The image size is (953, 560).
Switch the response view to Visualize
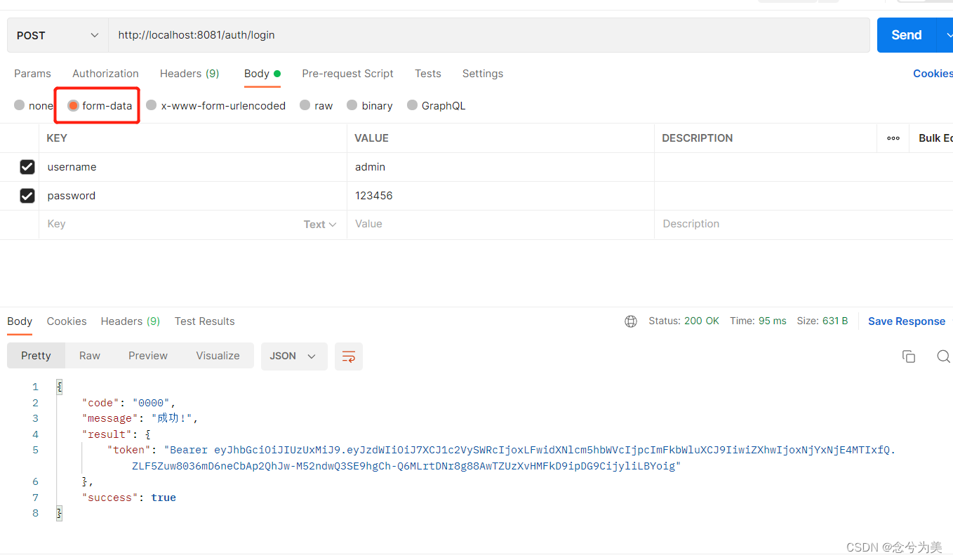click(x=218, y=356)
